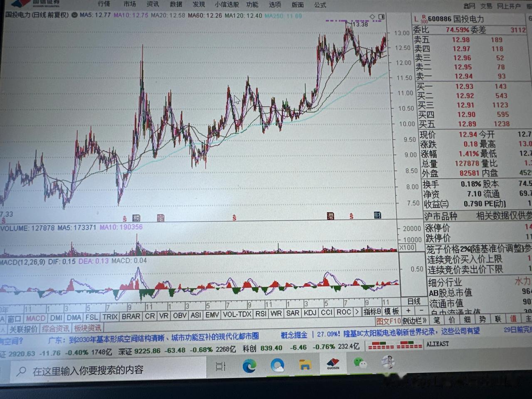This screenshot has height=399, width=532.
Task: Expand more indicators with > arrow
Action: pyautogui.click(x=357, y=312)
